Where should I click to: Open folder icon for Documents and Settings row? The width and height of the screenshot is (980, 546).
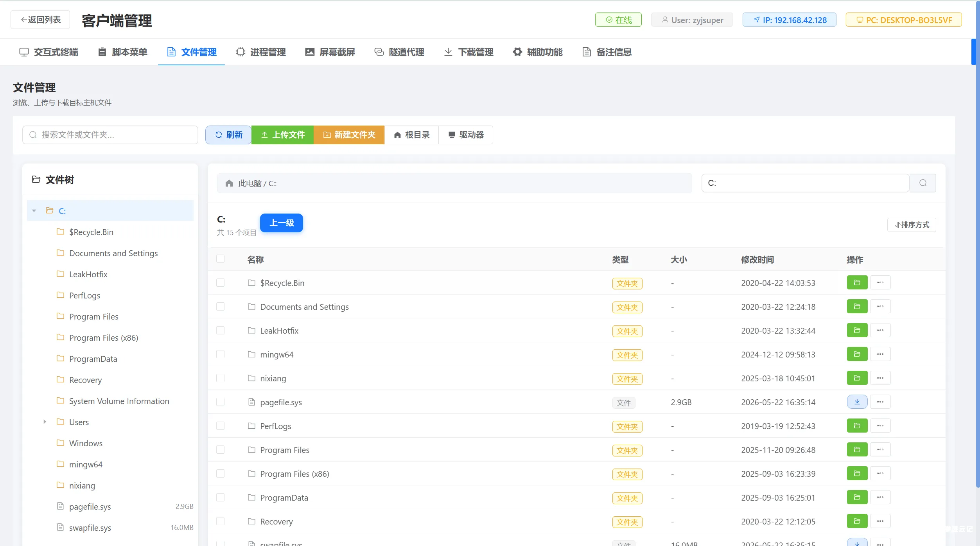[857, 306]
